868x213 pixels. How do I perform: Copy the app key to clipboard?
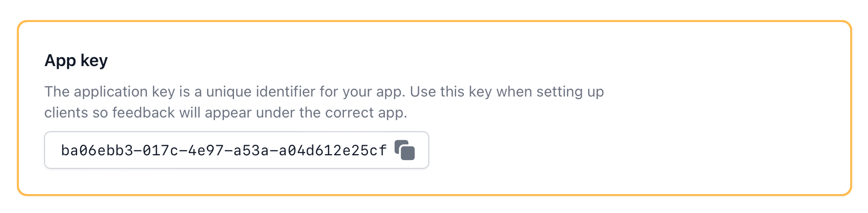pyautogui.click(x=405, y=150)
